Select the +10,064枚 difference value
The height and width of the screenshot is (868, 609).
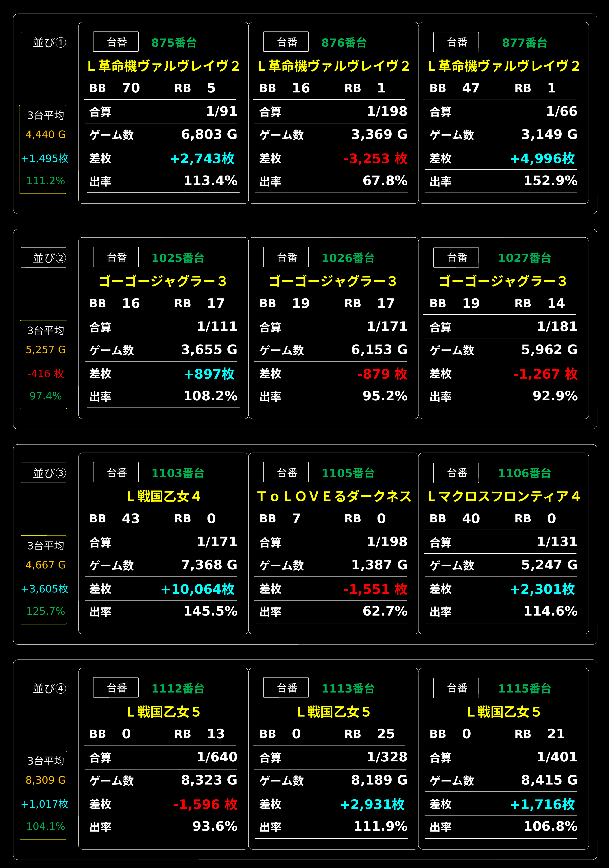click(x=198, y=589)
